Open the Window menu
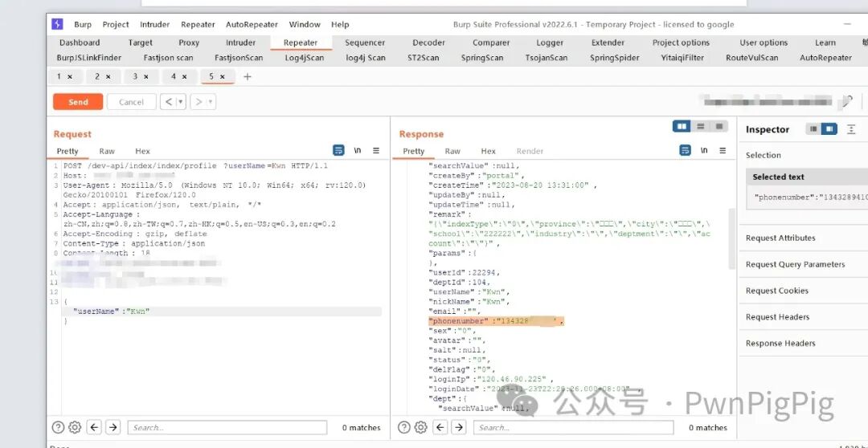868x448 pixels. 305,24
